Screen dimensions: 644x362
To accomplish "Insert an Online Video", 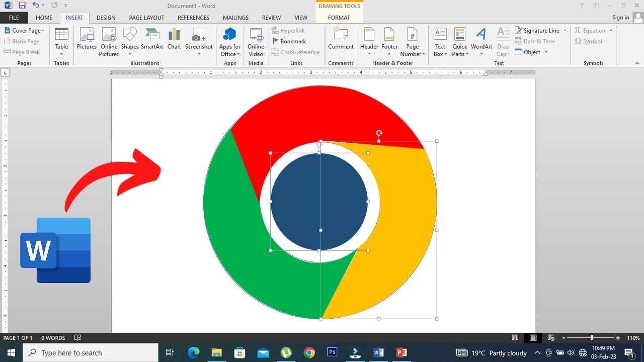I will (256, 42).
